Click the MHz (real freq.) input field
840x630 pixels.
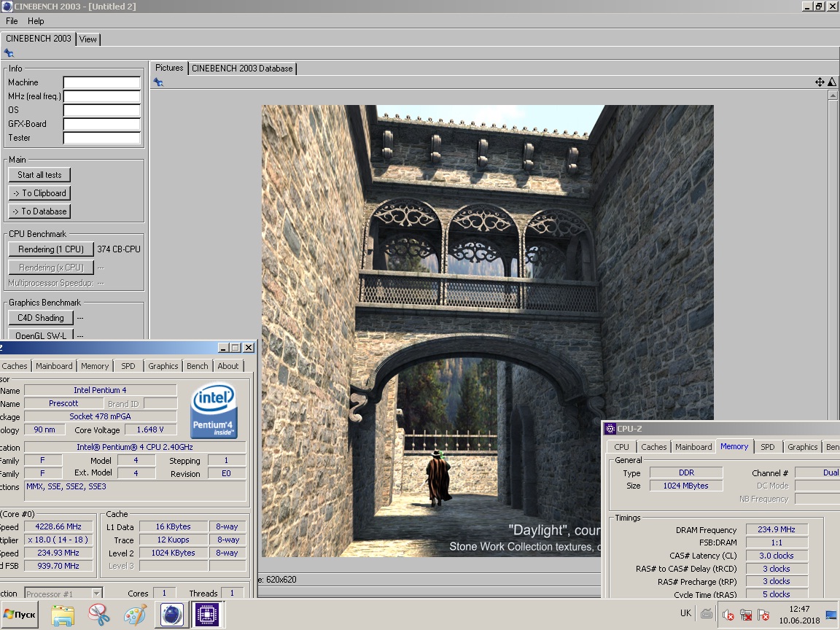point(102,96)
